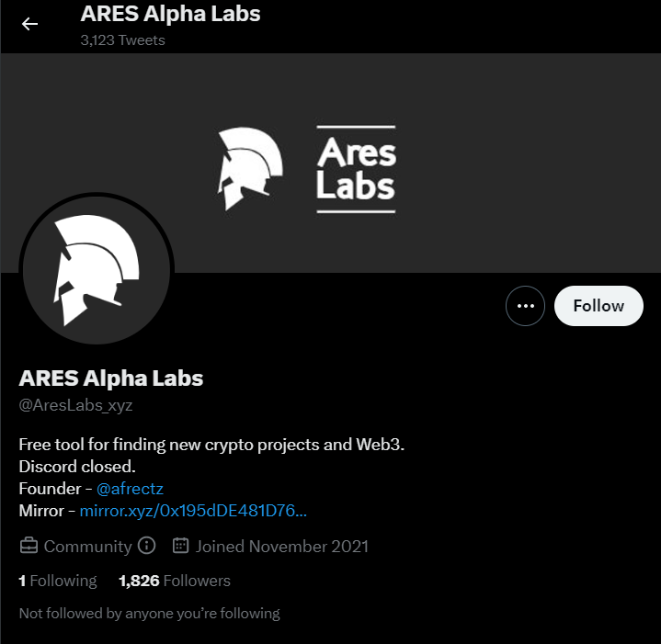Click the helmet logo in the banner

pyautogui.click(x=250, y=168)
